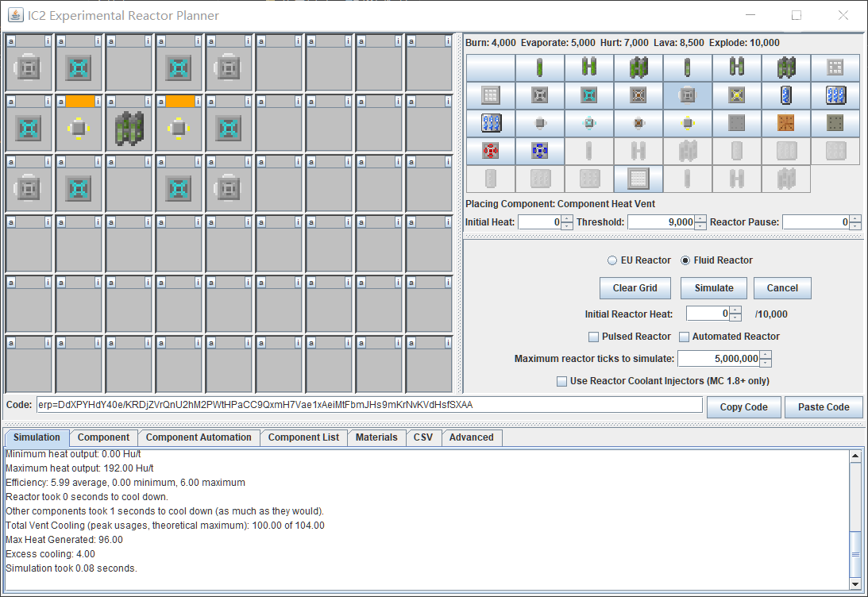
Task: Increase Reactor Pause with up arrow
Action: pos(855,218)
